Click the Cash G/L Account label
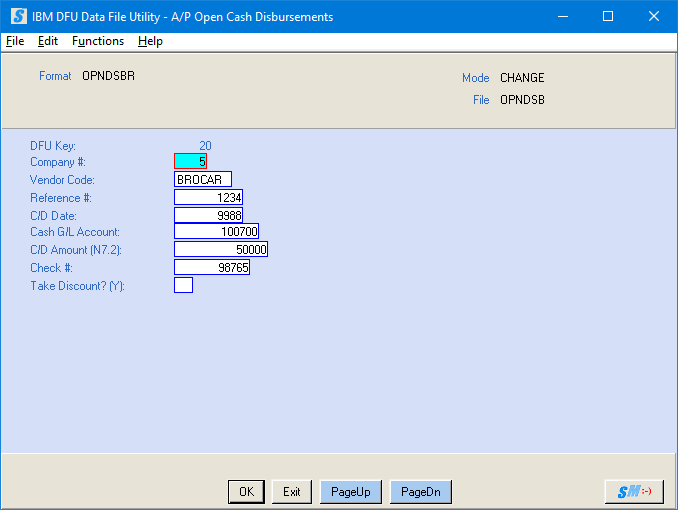This screenshot has height=510, width=678. tap(75, 232)
